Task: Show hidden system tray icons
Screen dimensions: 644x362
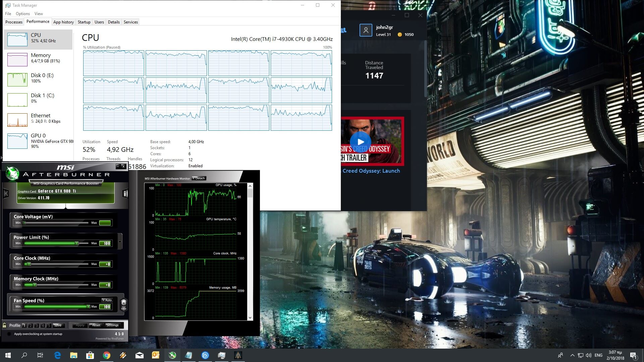Action: pos(572,355)
